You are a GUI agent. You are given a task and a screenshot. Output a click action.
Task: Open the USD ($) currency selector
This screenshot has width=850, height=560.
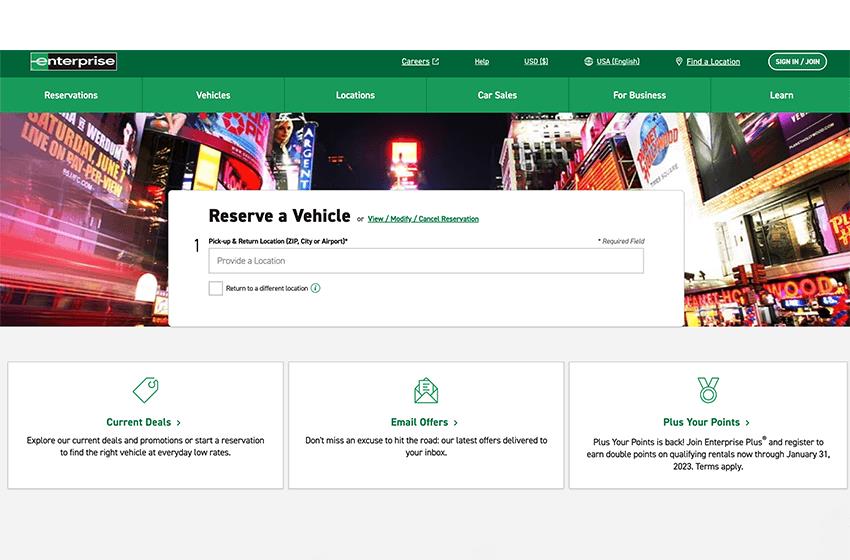(536, 62)
